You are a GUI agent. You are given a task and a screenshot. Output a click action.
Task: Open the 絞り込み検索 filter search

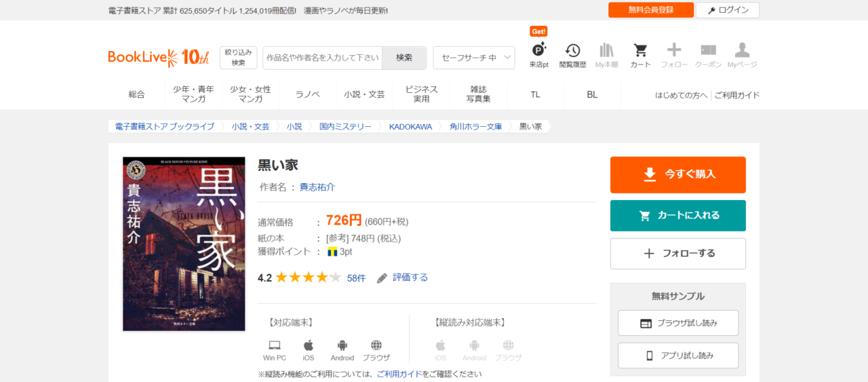pos(238,58)
